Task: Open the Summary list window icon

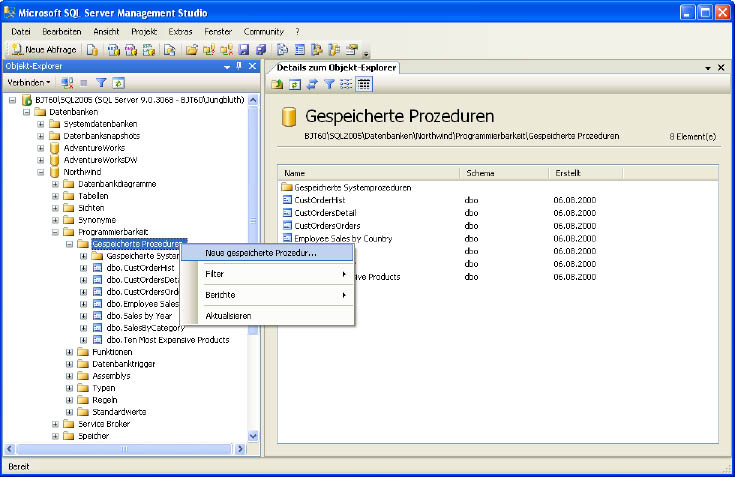Action: (300, 49)
